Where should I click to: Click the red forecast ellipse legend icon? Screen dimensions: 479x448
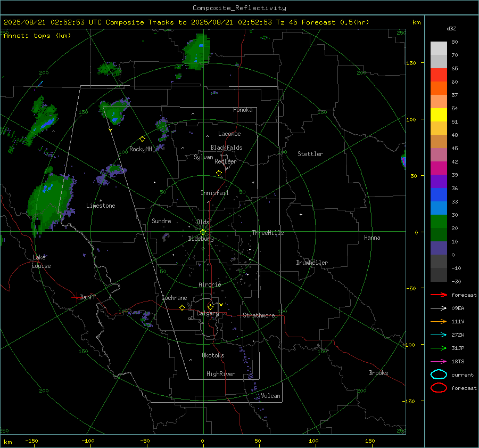[439, 388]
